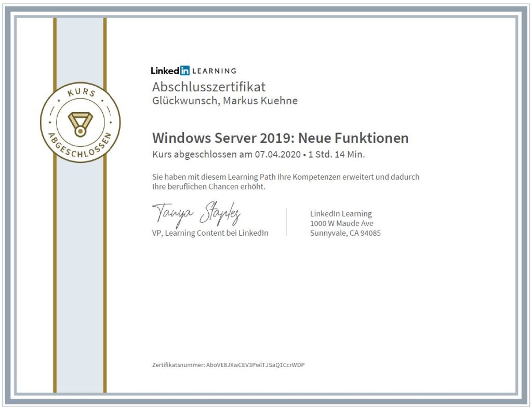The width and height of the screenshot is (532, 407).
Task: Click the line beginning 'Sie haben mit diesem Learning Path'
Action: pyautogui.click(x=286, y=177)
